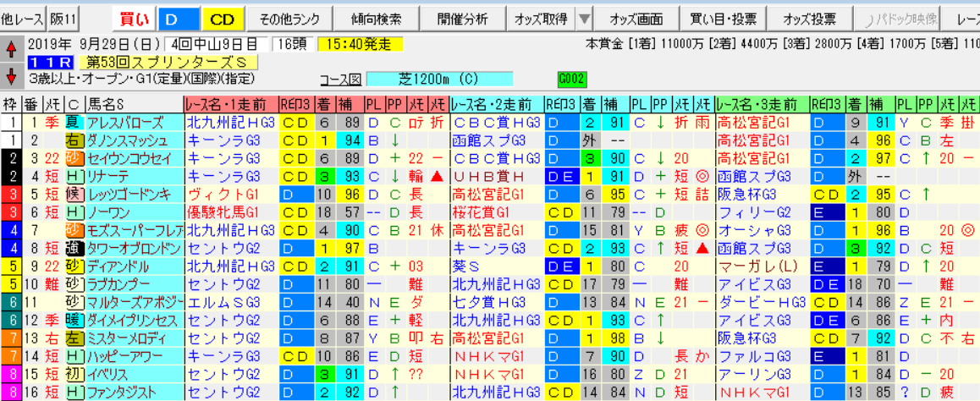Click 葵S race cell for ディアンドル
This screenshot has width=980, height=401.
(496, 266)
